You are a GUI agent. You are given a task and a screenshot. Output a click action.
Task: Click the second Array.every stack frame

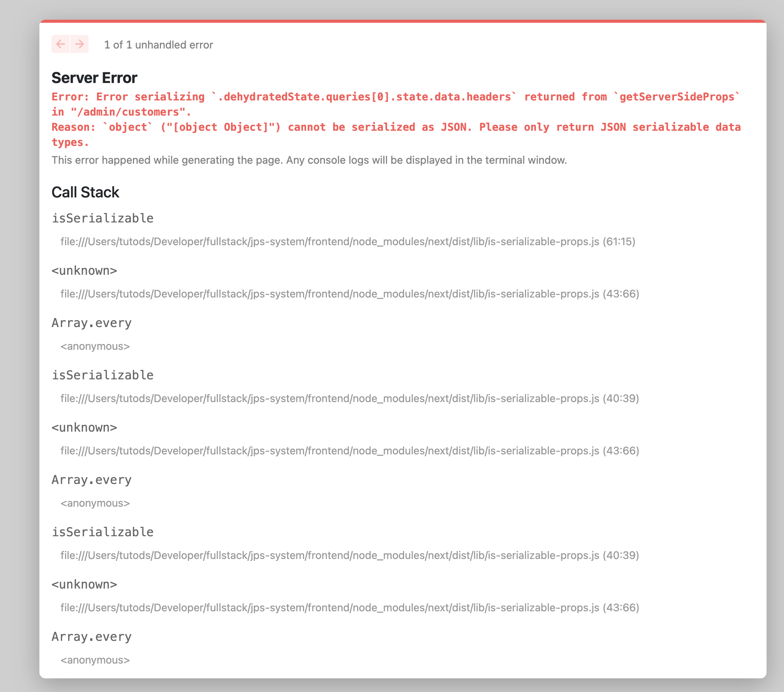click(92, 480)
